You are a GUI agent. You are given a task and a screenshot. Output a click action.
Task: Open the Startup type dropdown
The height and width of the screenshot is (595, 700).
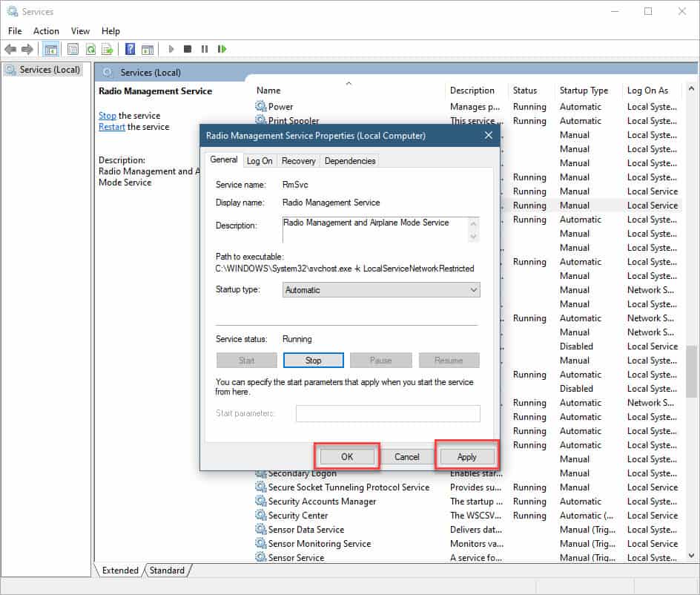click(381, 290)
